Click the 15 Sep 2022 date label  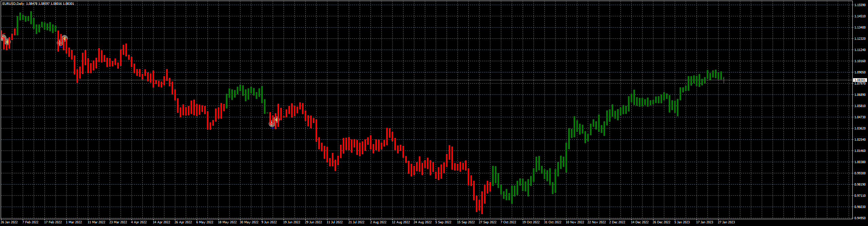point(466,222)
